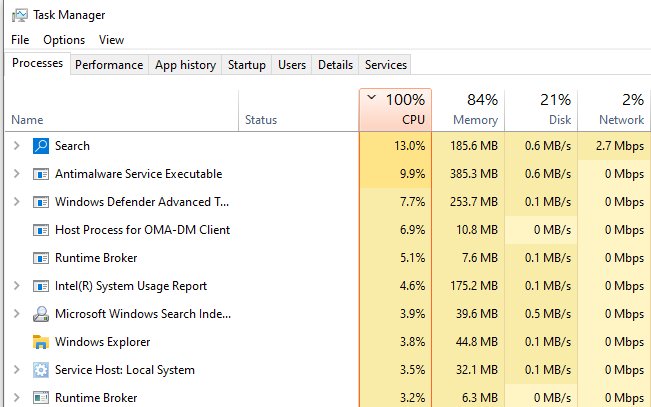This screenshot has height=407, width=651.
Task: Open the Startup tab
Action: [x=247, y=65]
